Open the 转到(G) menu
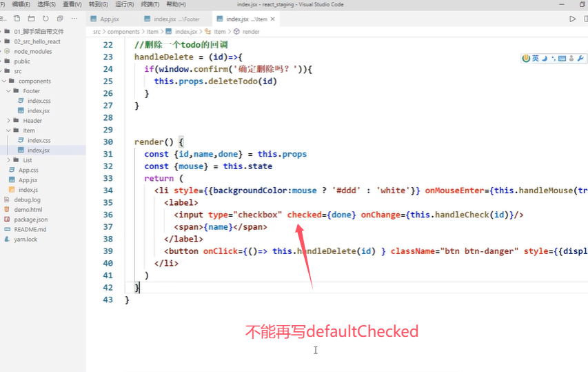This screenshot has height=372, width=588. pos(99,5)
